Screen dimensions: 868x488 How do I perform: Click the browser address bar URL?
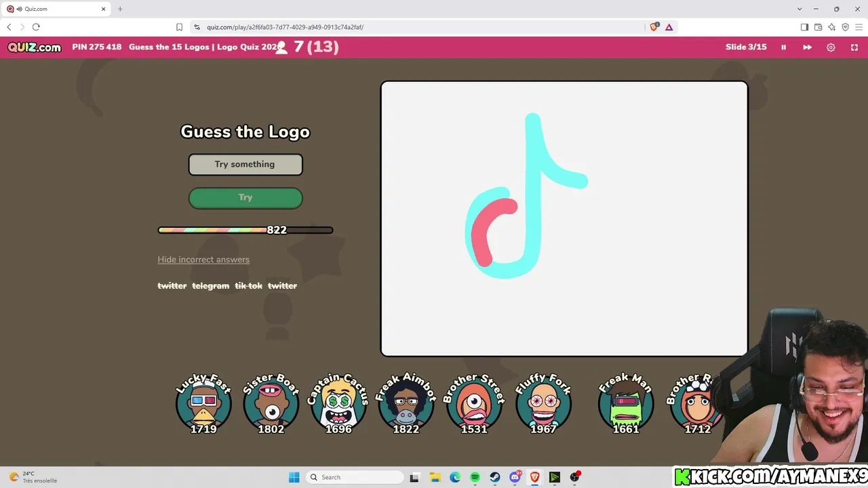point(285,27)
